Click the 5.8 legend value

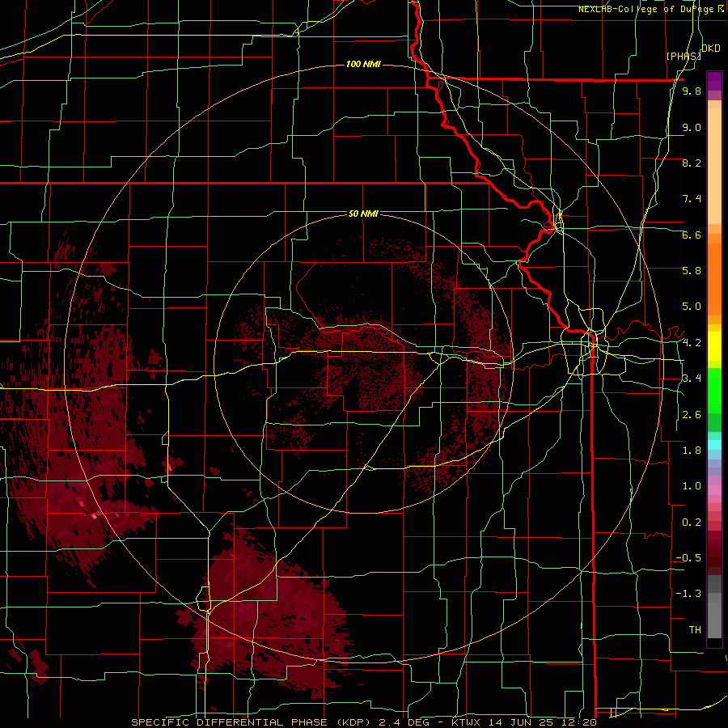coord(692,270)
